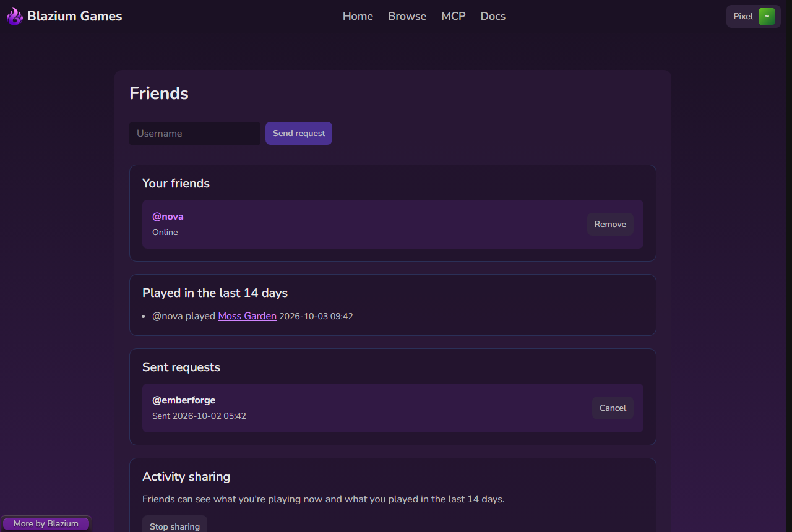Click the Played in the last 14 days heading
The image size is (792, 532).
coord(215,293)
